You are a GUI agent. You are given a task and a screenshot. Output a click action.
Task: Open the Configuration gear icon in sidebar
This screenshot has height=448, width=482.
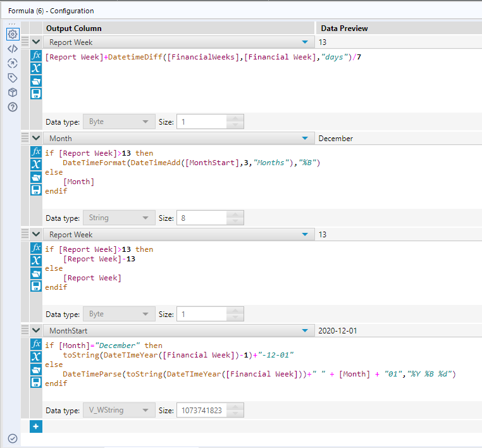pyautogui.click(x=13, y=34)
